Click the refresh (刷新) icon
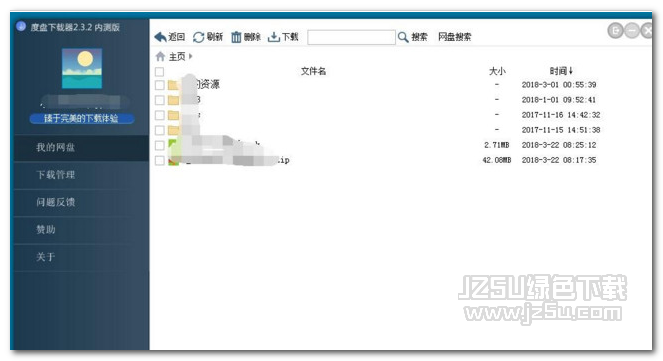Viewport: 663px width, 361px height. point(198,37)
